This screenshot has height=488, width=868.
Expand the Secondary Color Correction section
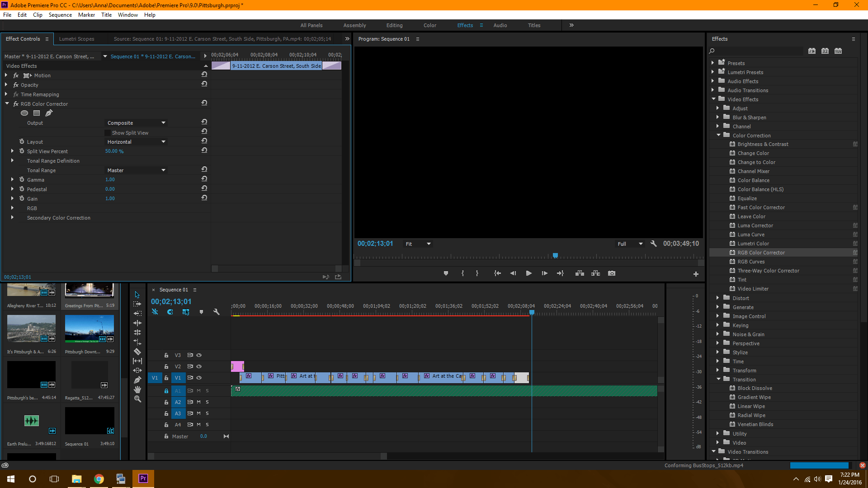point(12,218)
